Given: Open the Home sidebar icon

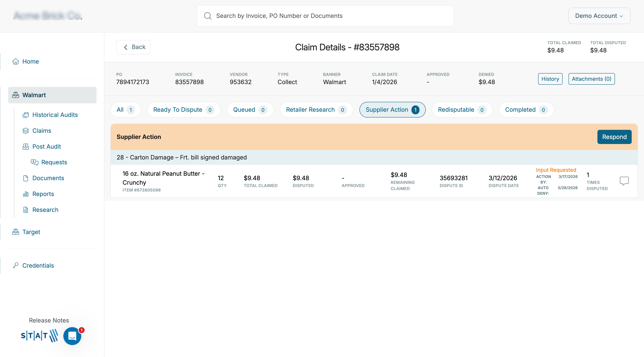Looking at the screenshot, I should [15, 61].
